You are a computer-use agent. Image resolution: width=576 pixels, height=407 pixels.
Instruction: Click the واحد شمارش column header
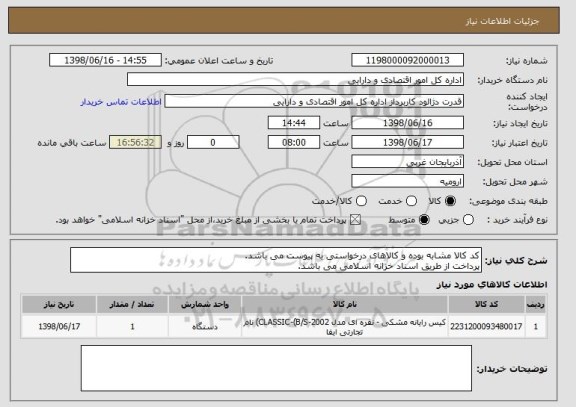(x=205, y=305)
